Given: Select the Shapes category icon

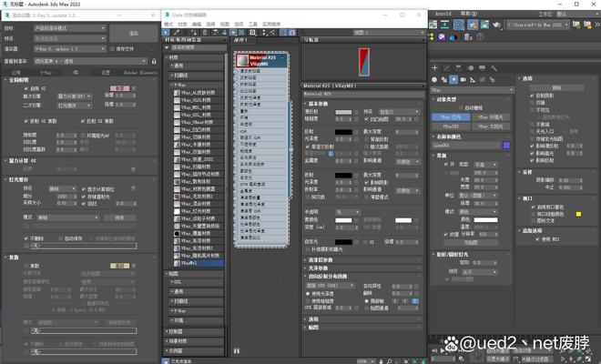Looking at the screenshot, I should [443, 80].
